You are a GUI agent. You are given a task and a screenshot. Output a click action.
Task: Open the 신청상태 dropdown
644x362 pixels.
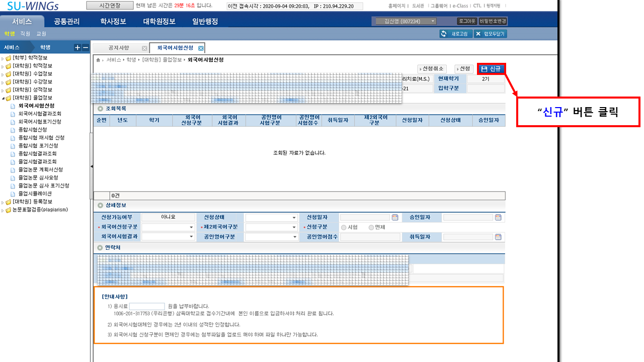(x=272, y=218)
